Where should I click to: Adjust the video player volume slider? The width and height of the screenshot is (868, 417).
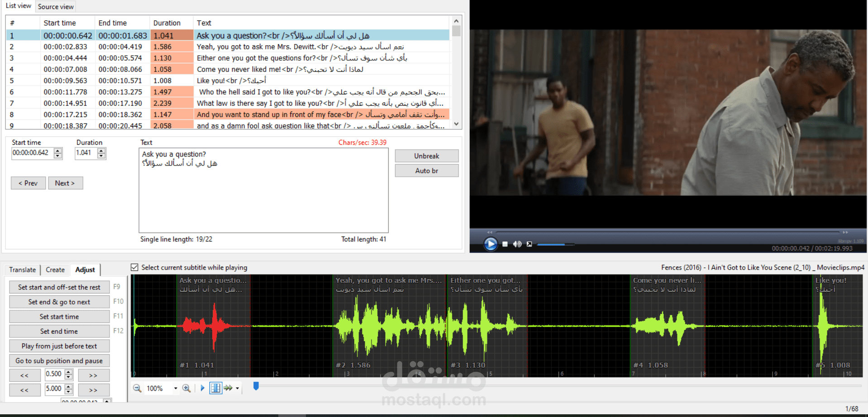click(556, 245)
